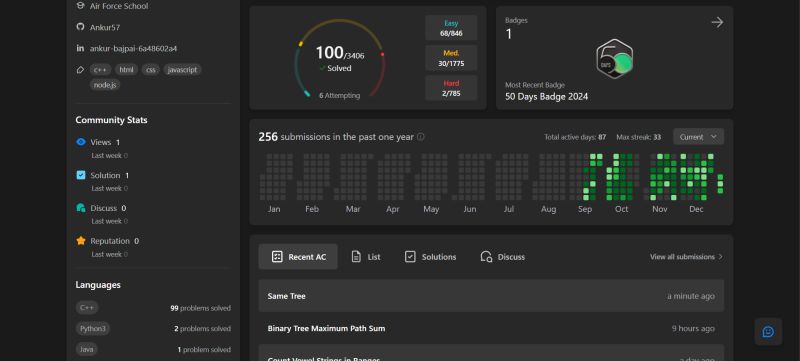Select the Med. 30/1775 stat box

pos(451,58)
